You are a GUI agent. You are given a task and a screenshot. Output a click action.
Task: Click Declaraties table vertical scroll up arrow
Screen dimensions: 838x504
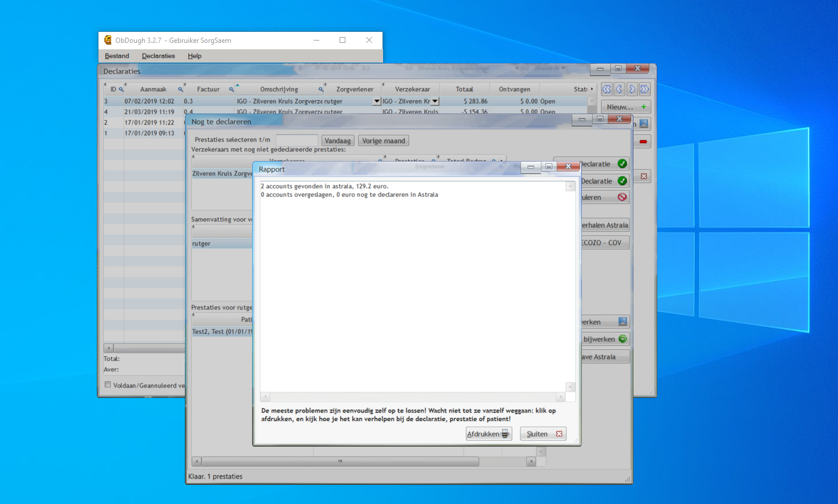[592, 101]
